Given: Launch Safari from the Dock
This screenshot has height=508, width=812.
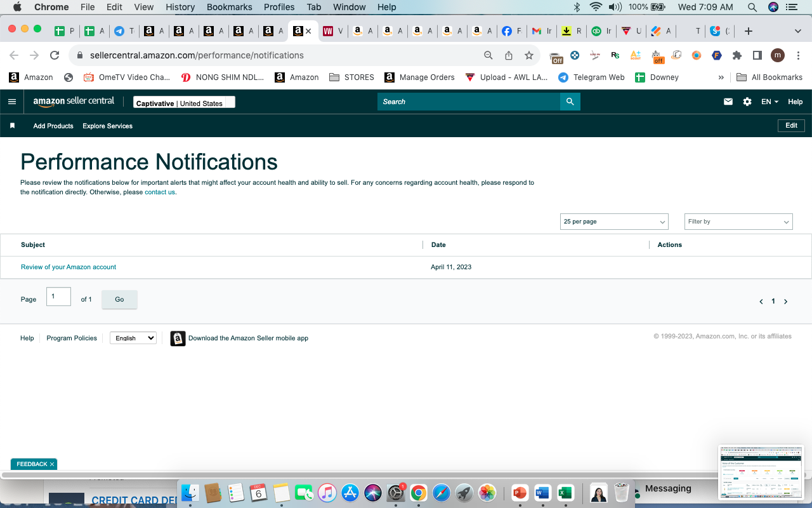Looking at the screenshot, I should (442, 493).
